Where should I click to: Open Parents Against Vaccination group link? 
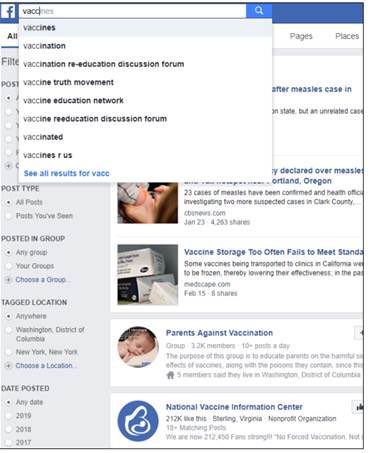coord(219,333)
